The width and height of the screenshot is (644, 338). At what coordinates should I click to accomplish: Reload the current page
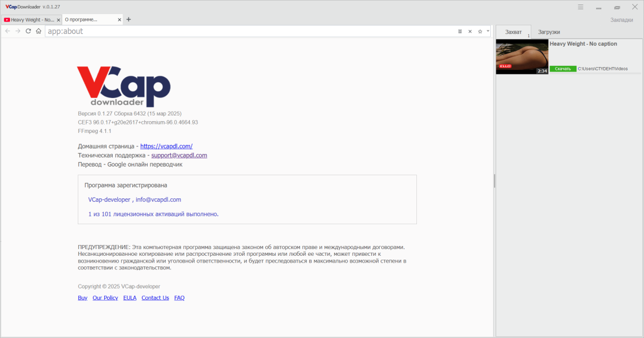[x=28, y=31]
